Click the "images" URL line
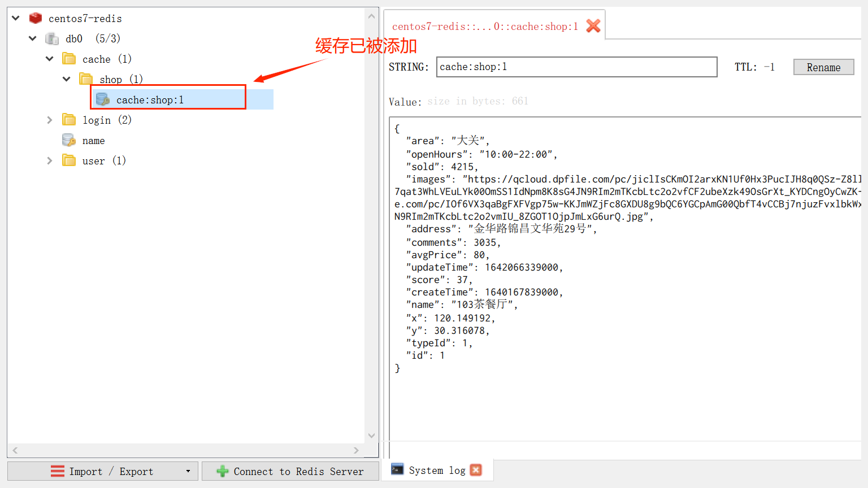This screenshot has height=488, width=868. (x=633, y=179)
